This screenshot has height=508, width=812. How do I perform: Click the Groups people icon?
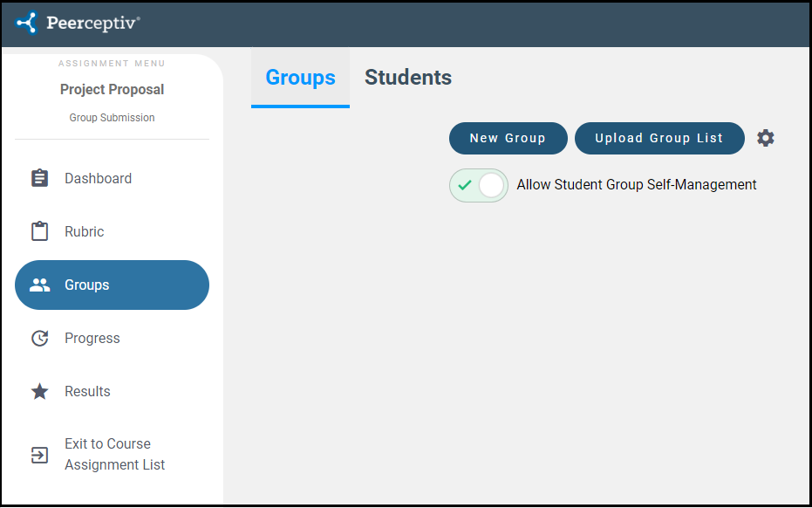pos(40,285)
